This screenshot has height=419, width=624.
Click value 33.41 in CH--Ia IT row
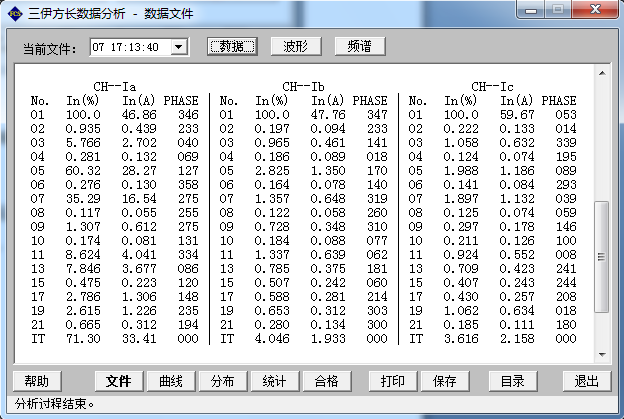tap(139, 339)
